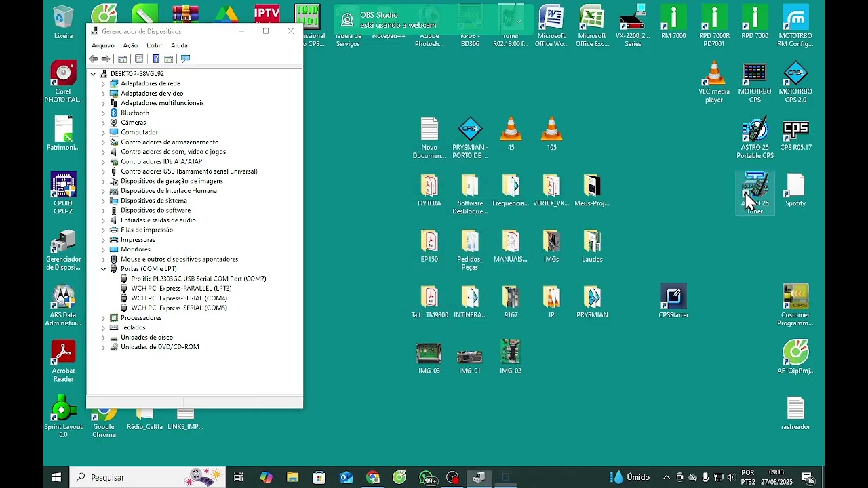Image resolution: width=868 pixels, height=488 pixels.
Task: Select the RPD 7000 desktop icon
Action: [755, 22]
